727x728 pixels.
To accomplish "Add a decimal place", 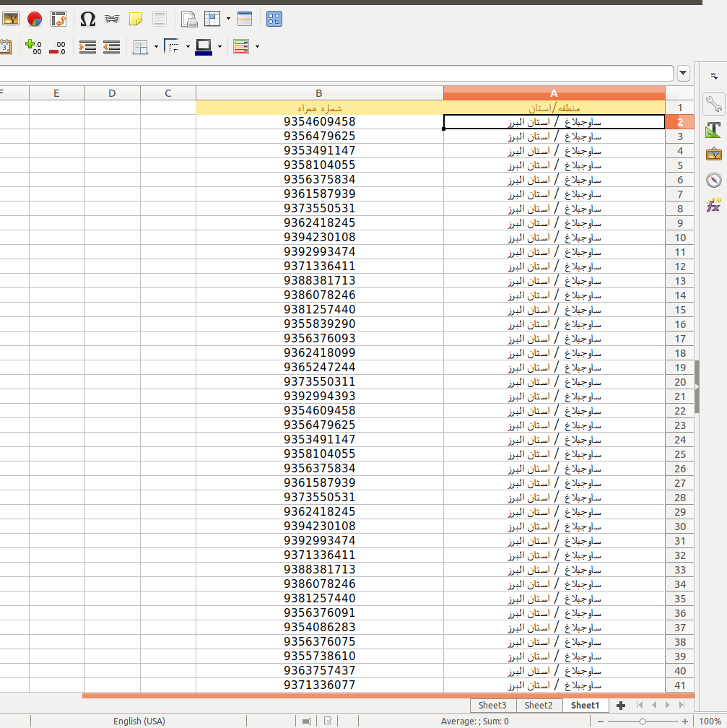I will click(x=33, y=47).
